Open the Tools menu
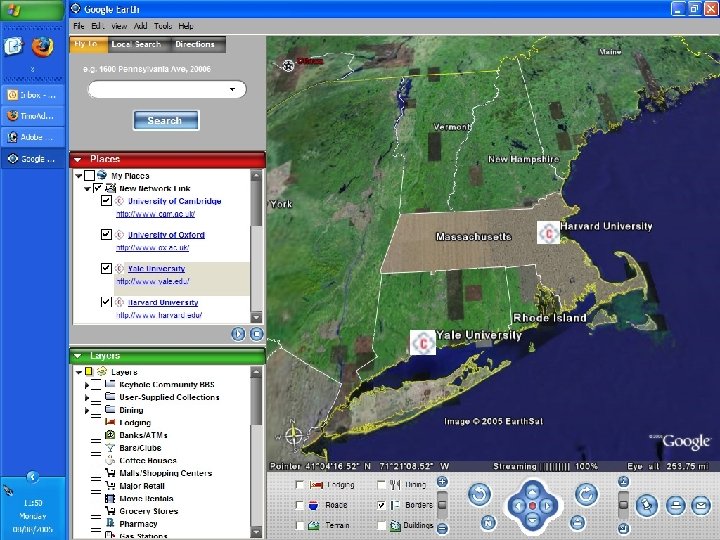720x540 pixels. (163, 26)
